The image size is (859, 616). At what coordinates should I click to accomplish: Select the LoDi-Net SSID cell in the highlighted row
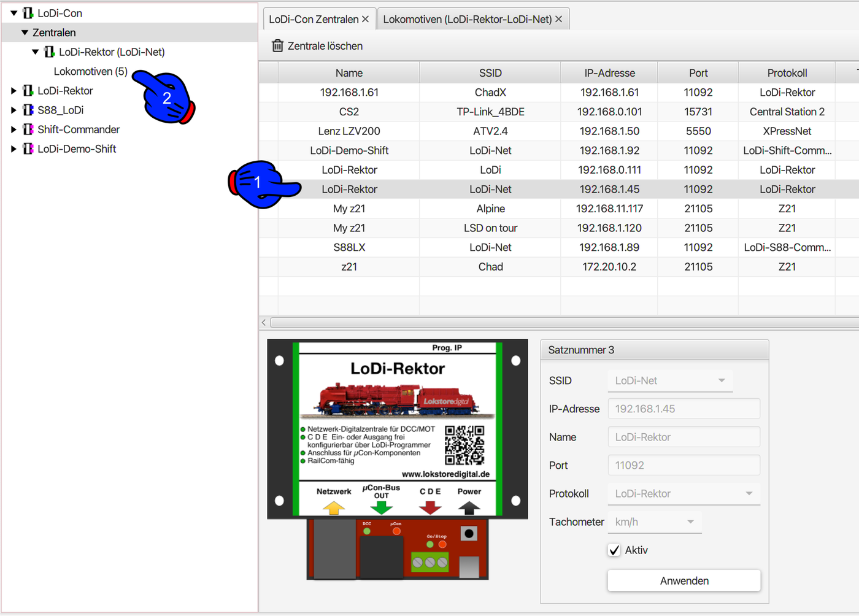(x=490, y=190)
